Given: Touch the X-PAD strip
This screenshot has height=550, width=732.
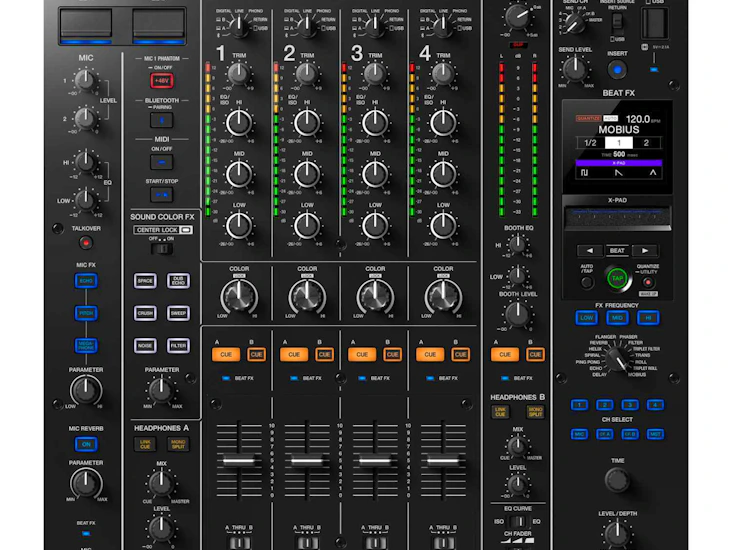Looking at the screenshot, I should [618, 218].
